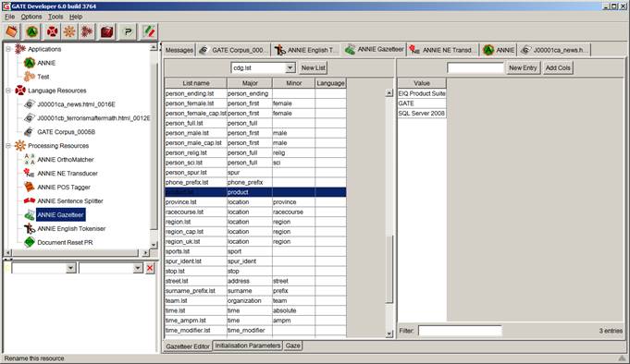
Task: Open the cdg.lst list dropdown
Action: coord(290,67)
